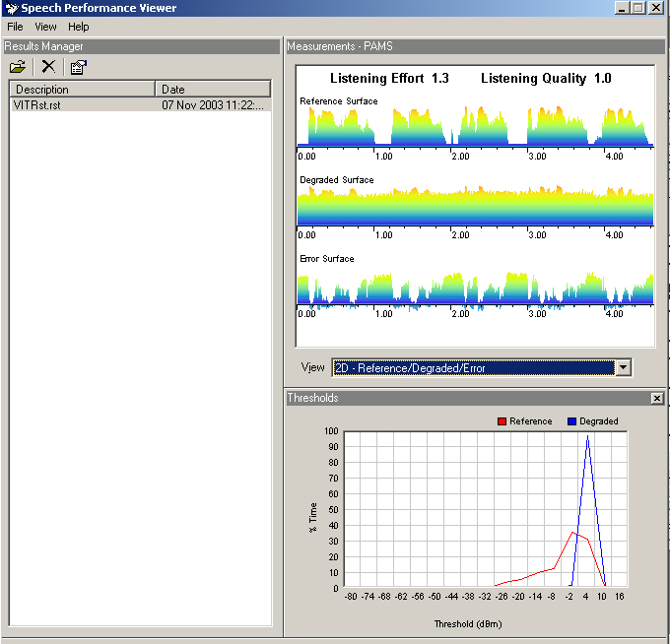Open results file with folder icon
This screenshot has width=670, height=644.
pyautogui.click(x=18, y=67)
